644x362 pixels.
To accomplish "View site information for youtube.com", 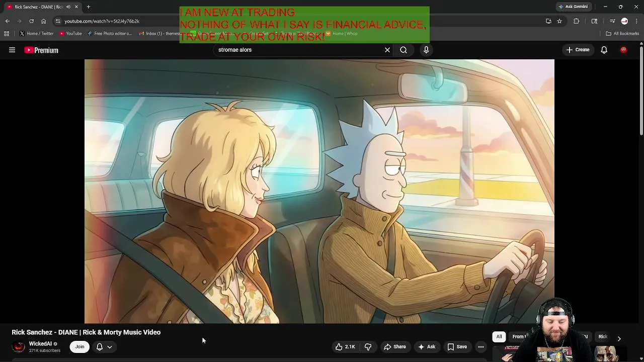I will tap(58, 21).
